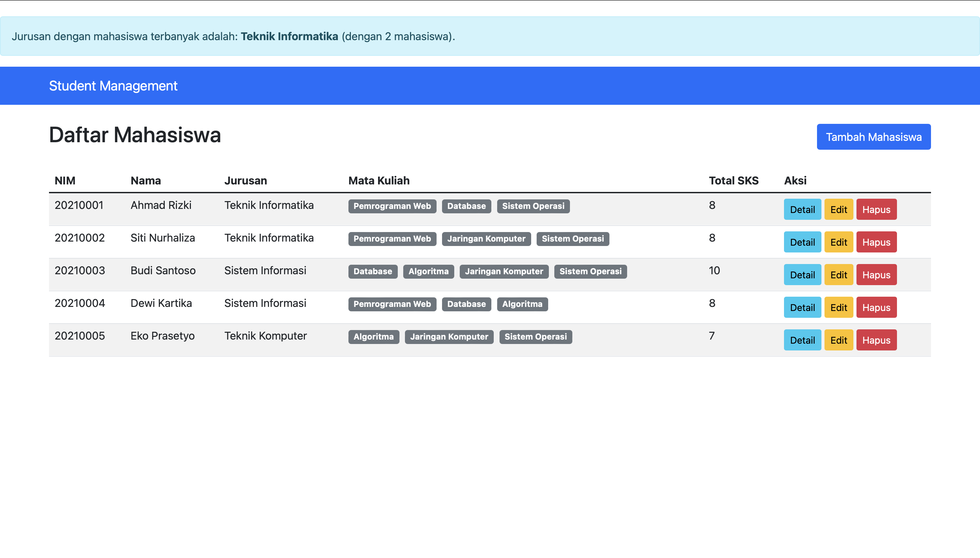
Task: Open Dewi Kartika's Detail page
Action: pos(802,307)
